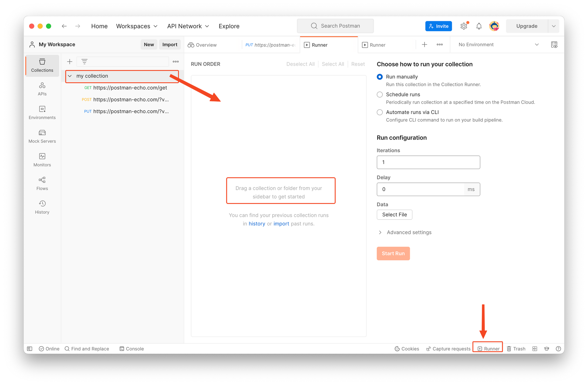Click the Iterations input field

click(428, 162)
